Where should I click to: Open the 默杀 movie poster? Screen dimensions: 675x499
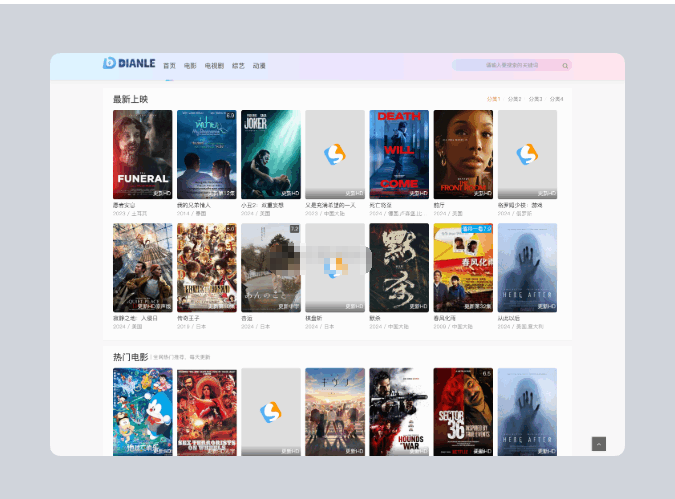(x=399, y=268)
